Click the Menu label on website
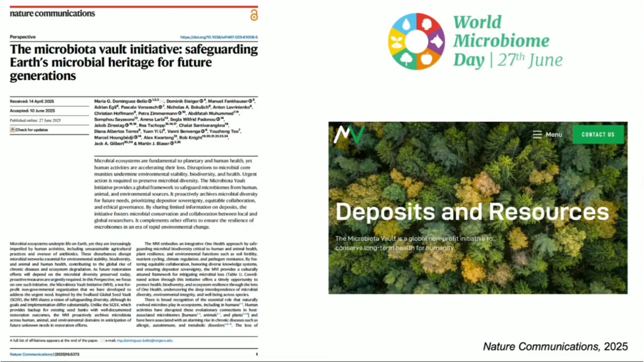 [554, 134]
